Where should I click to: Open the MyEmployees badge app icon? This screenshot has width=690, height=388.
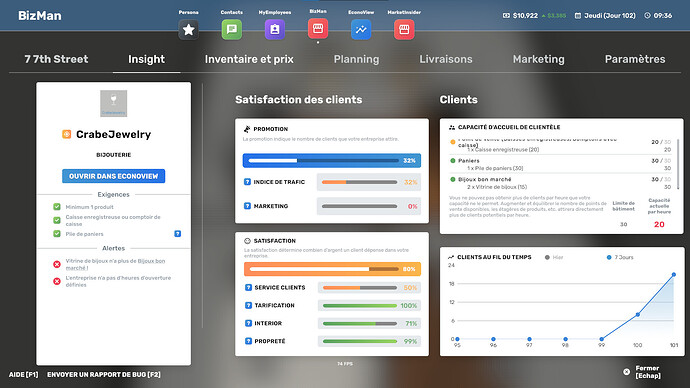click(275, 29)
